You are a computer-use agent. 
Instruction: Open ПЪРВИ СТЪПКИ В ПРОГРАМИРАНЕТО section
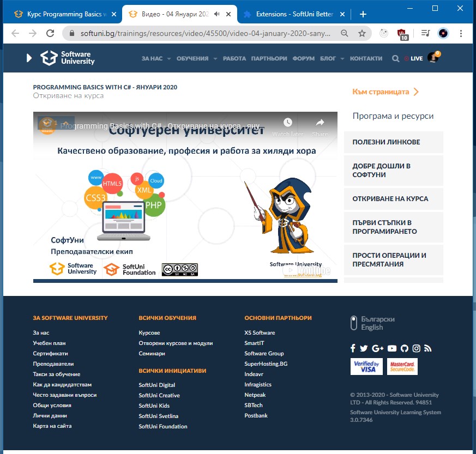pyautogui.click(x=394, y=227)
